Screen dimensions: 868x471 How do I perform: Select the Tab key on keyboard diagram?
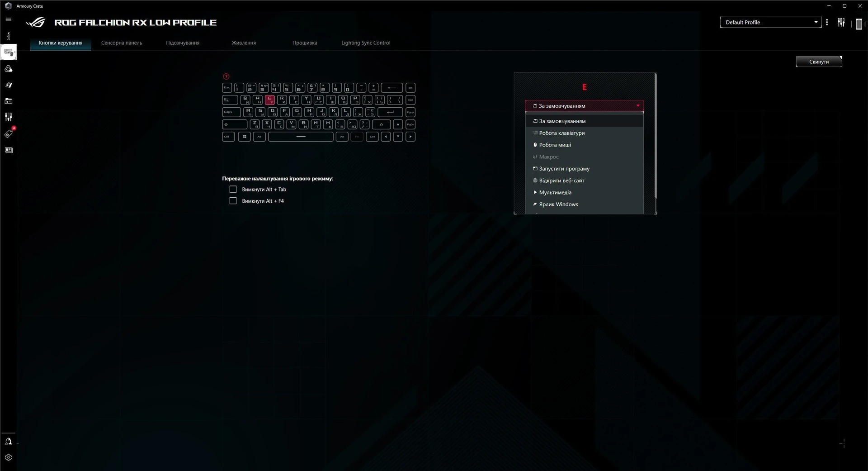pyautogui.click(x=230, y=100)
